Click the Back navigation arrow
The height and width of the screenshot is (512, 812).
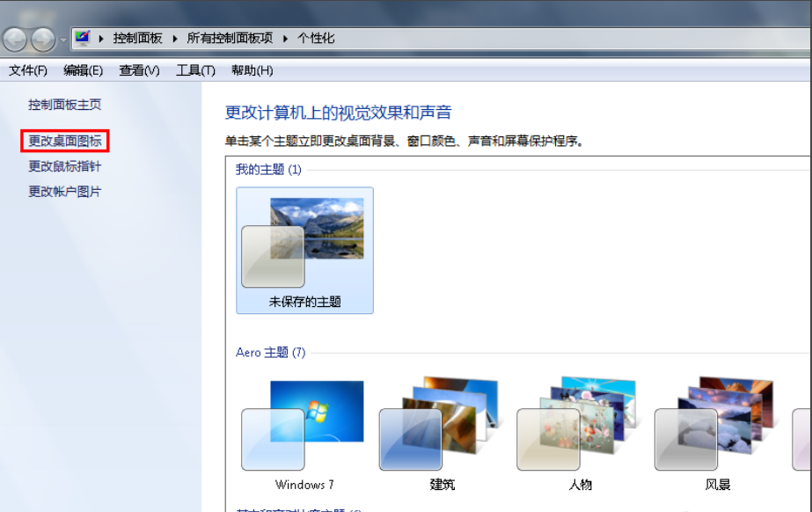pos(14,39)
